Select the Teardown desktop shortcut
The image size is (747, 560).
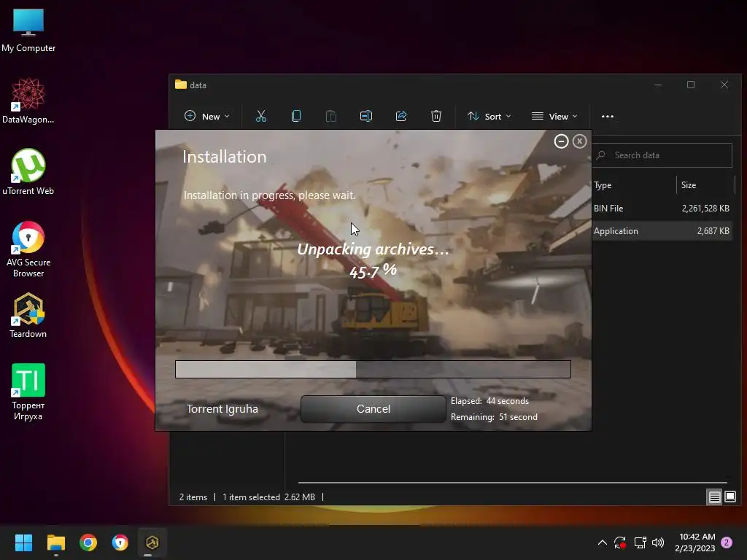click(28, 315)
